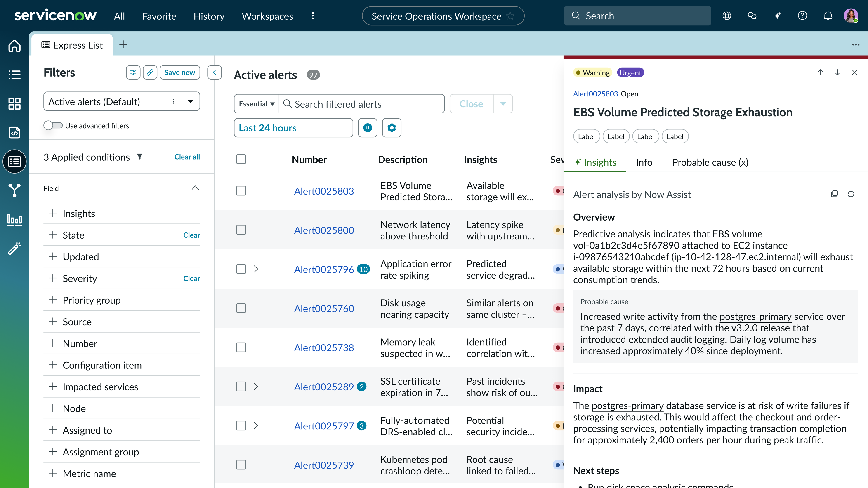Click the analytics bar-chart icon in the sidebar
This screenshot has width=868, height=488.
click(14, 220)
